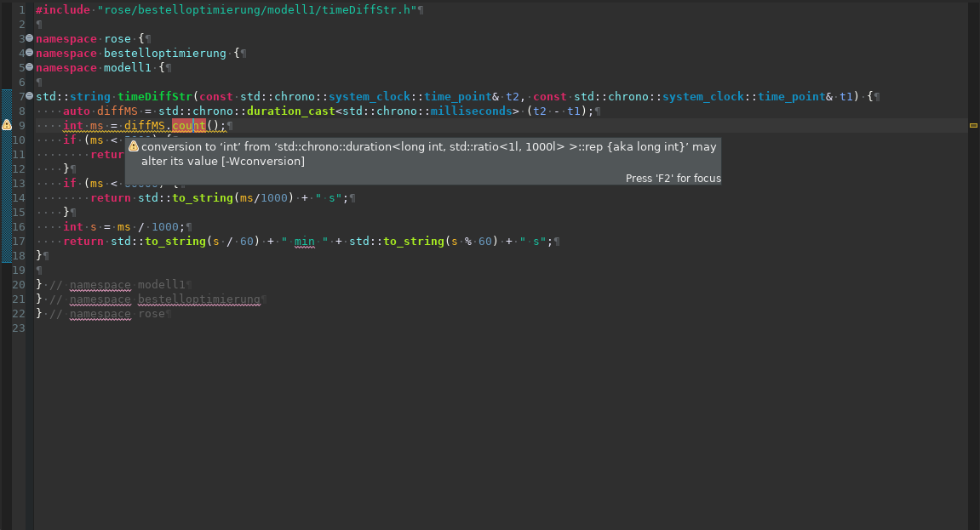Click the underlined min text on line 17
Screen dimensions: 980x530
click(304, 242)
